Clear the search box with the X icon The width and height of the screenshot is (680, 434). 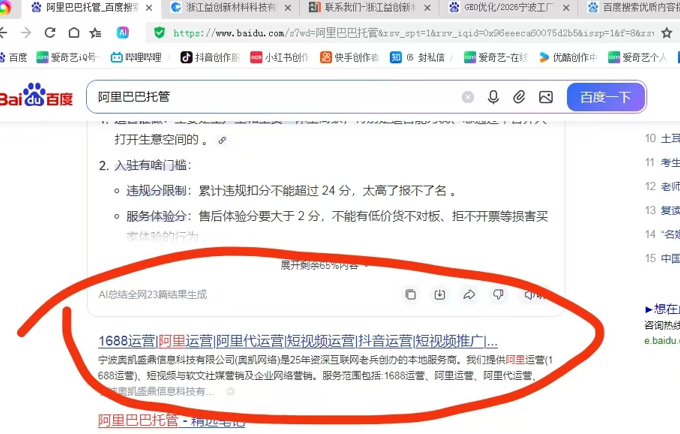point(468,97)
